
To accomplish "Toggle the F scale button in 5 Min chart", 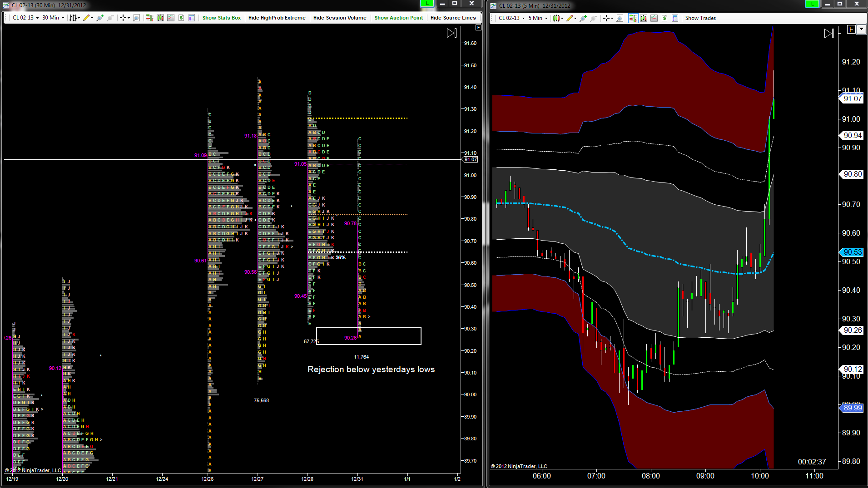I will [852, 30].
